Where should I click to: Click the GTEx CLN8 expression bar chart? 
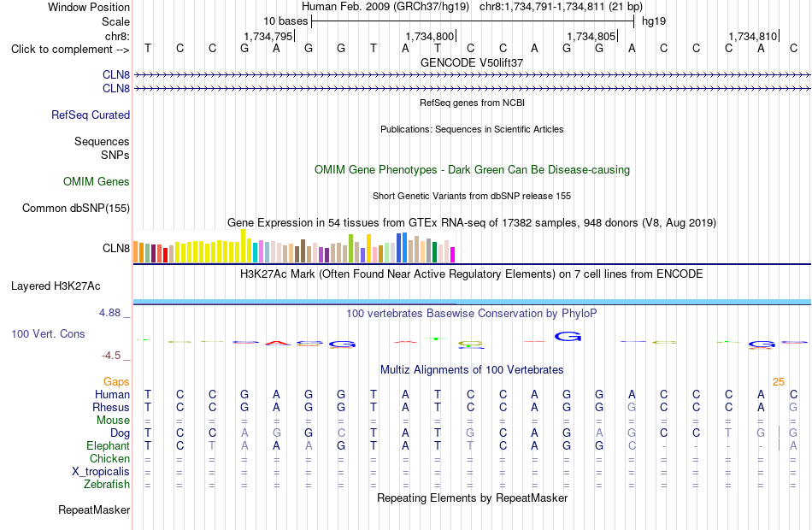[x=294, y=246]
